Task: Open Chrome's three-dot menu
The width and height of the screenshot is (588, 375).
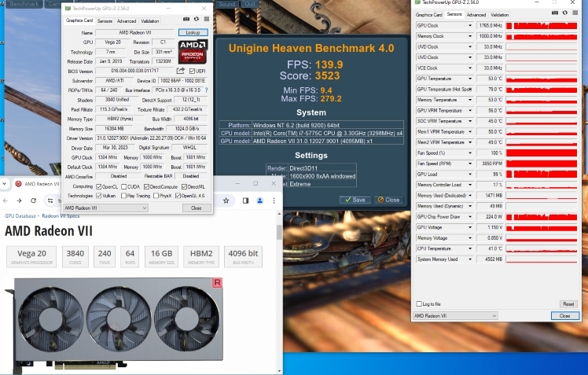Action: (x=273, y=200)
